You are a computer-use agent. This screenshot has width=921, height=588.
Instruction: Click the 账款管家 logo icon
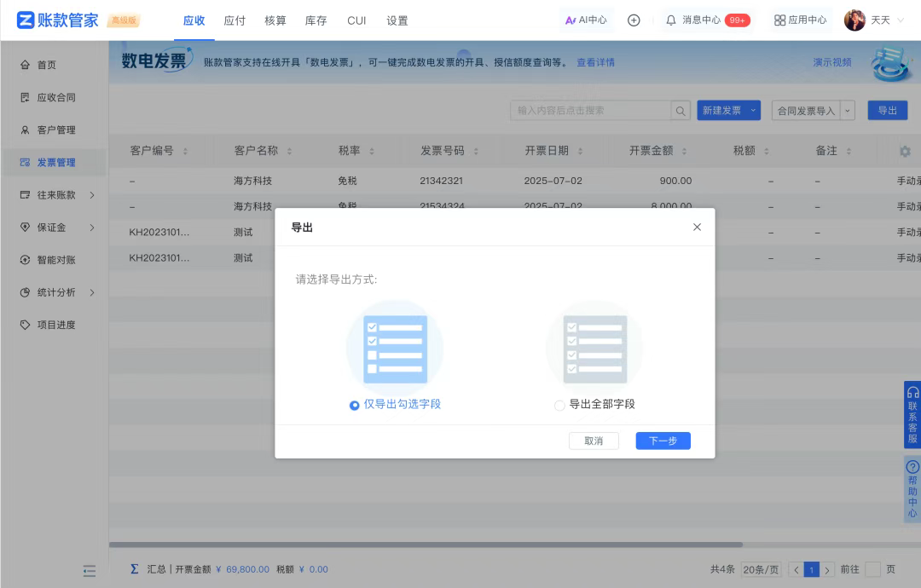click(26, 20)
